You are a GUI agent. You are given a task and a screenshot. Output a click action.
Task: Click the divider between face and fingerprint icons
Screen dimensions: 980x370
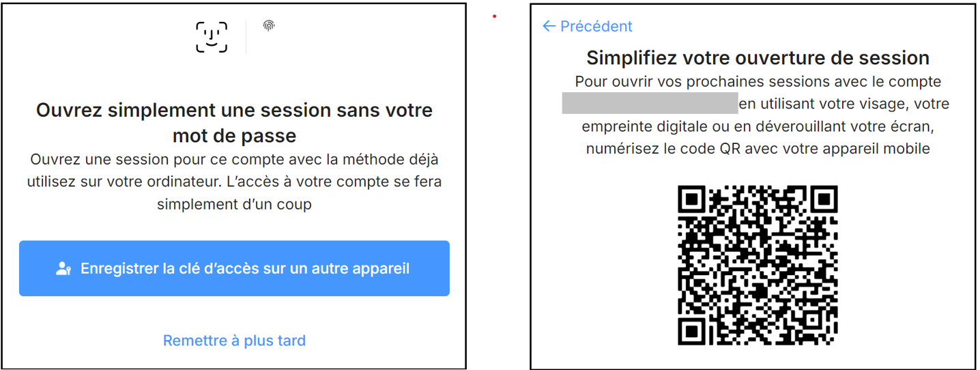click(246, 37)
